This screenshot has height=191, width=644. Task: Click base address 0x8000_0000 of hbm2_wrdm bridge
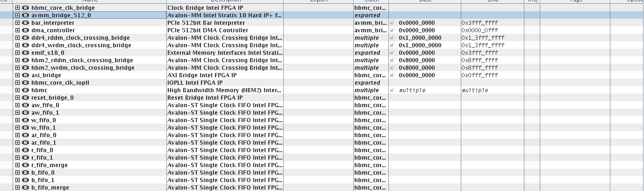pyautogui.click(x=416, y=68)
